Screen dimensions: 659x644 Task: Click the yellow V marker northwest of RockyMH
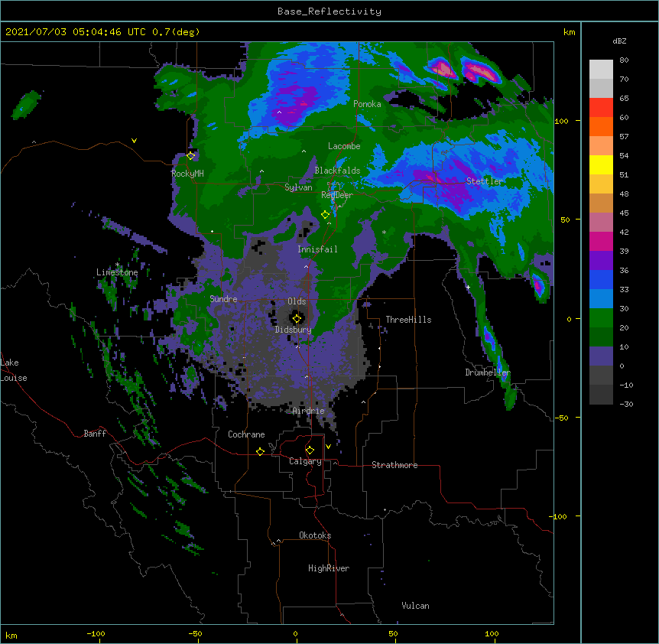coord(134,141)
